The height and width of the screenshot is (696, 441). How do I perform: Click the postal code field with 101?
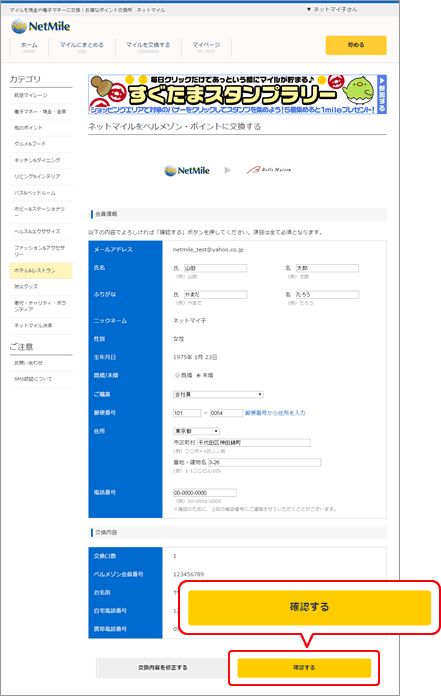tap(187, 413)
